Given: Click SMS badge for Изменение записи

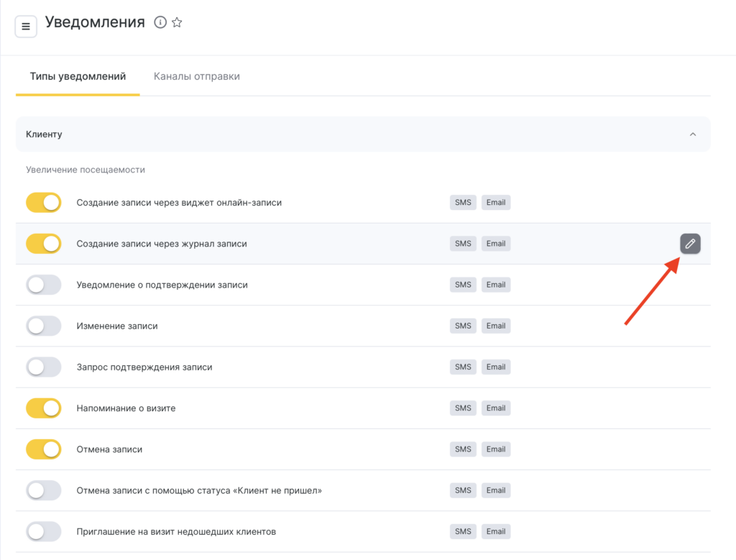Looking at the screenshot, I should [x=463, y=326].
